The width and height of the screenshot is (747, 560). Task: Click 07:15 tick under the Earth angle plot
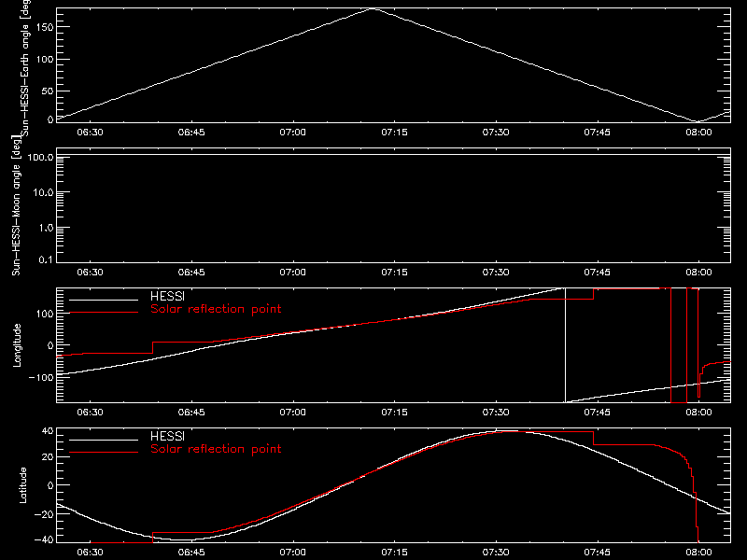pos(394,132)
